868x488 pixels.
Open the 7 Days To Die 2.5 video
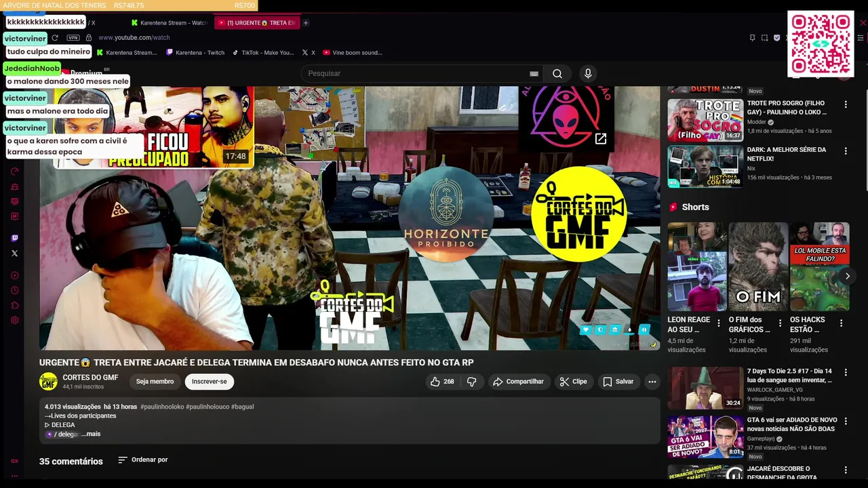(705, 388)
